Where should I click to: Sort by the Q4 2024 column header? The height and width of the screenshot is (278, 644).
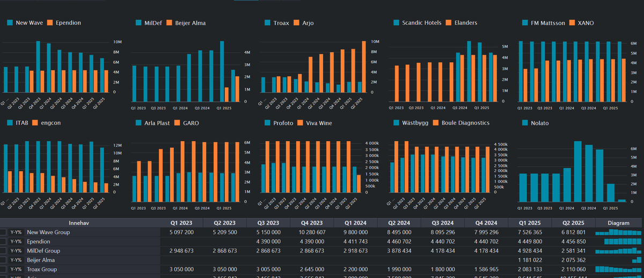point(486,223)
